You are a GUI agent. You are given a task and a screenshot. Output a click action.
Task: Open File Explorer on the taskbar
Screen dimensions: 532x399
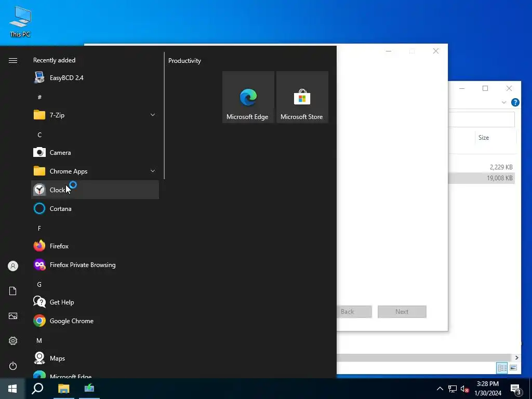(63, 389)
